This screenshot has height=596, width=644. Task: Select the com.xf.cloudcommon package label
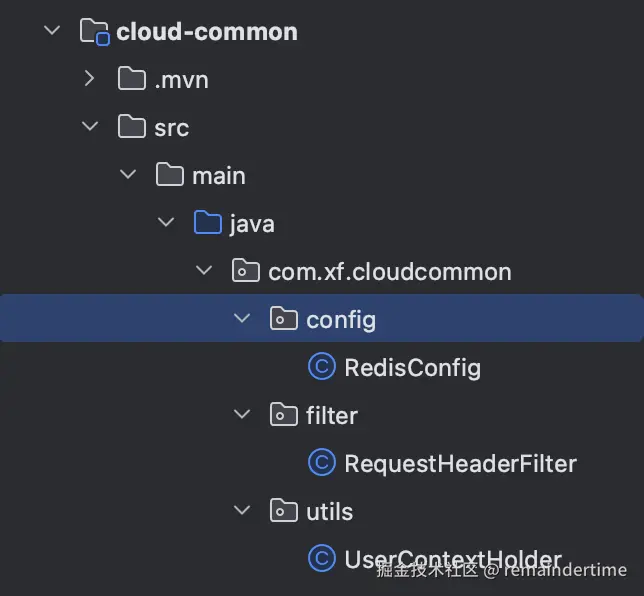(x=390, y=271)
